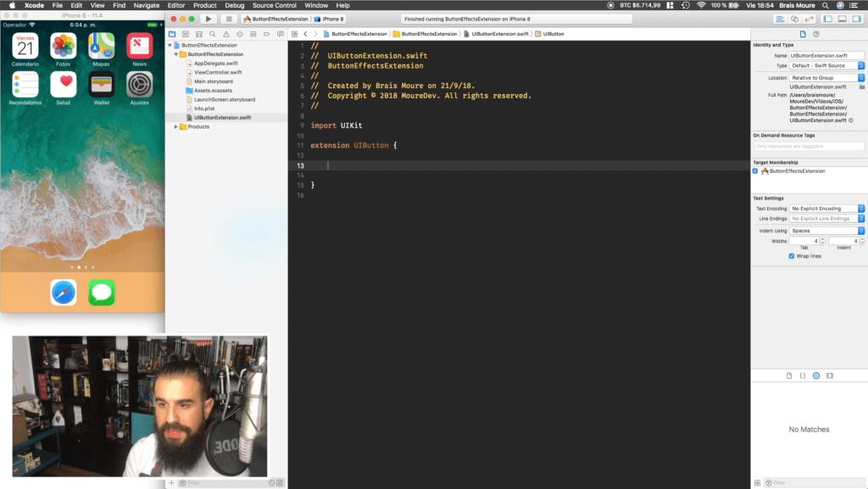Open the Wallet app on simulator
Image resolution: width=868 pixels, height=489 pixels.
click(102, 85)
